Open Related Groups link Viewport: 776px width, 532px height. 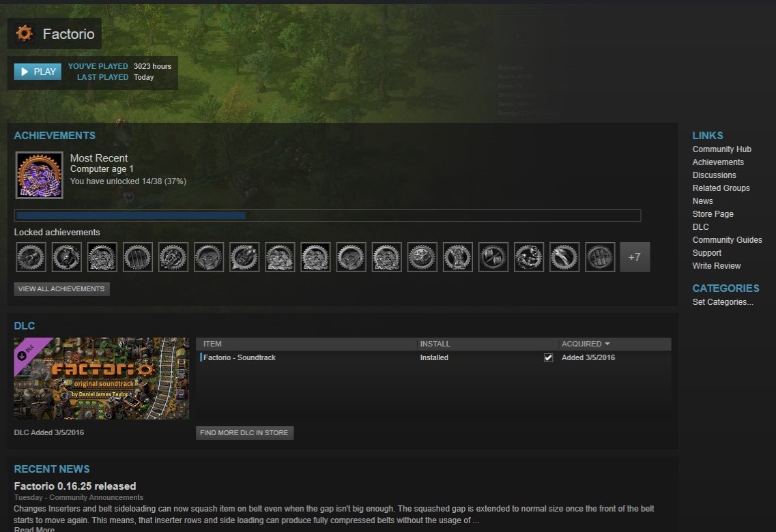click(x=721, y=188)
